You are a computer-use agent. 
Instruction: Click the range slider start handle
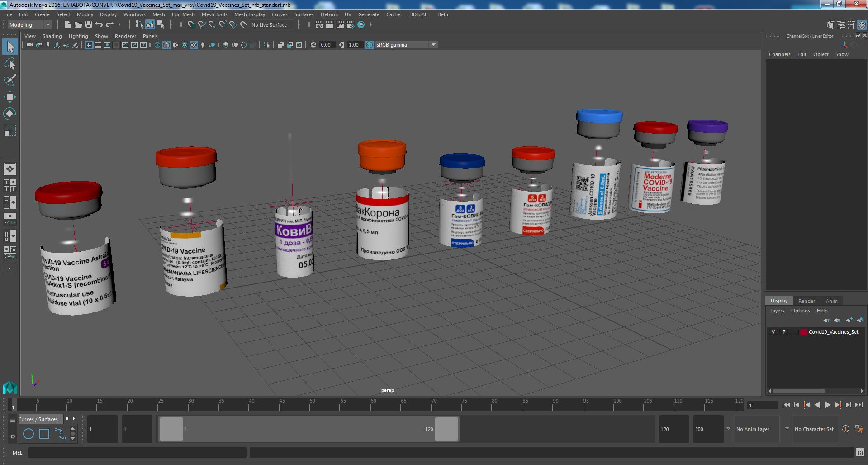171,429
